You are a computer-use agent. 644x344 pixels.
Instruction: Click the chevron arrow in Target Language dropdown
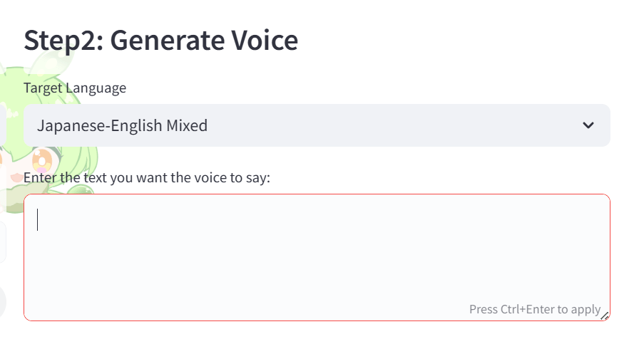coord(588,125)
